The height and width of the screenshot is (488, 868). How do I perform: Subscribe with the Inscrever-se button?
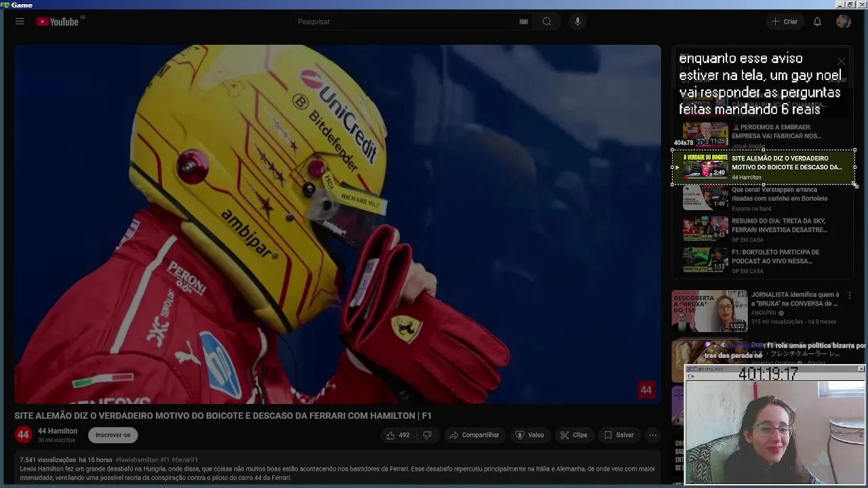113,435
